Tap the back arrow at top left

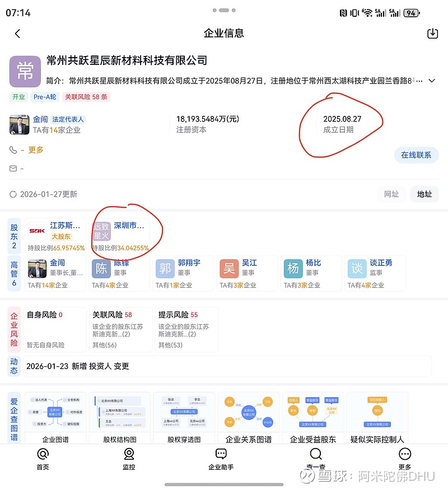coord(17,34)
